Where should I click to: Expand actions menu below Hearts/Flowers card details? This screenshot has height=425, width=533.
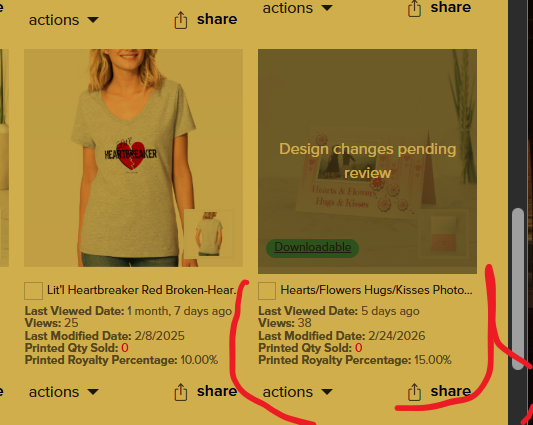click(297, 392)
